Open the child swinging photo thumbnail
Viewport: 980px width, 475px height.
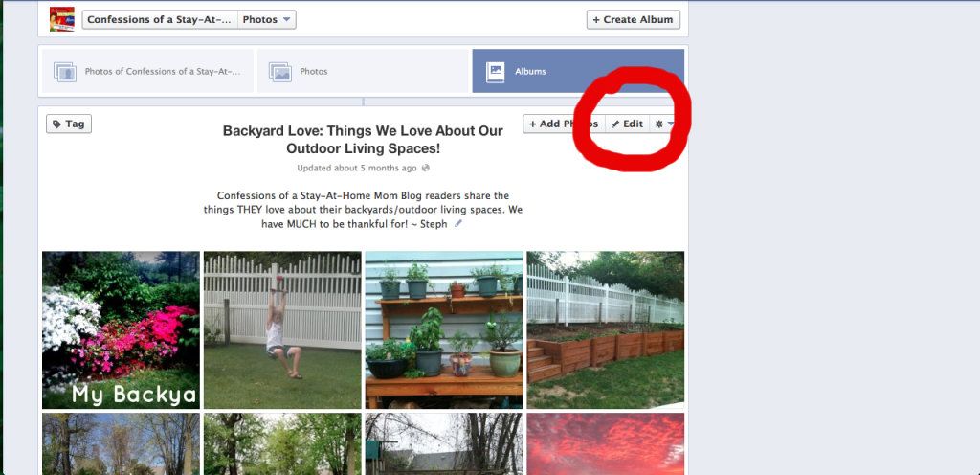tap(282, 330)
